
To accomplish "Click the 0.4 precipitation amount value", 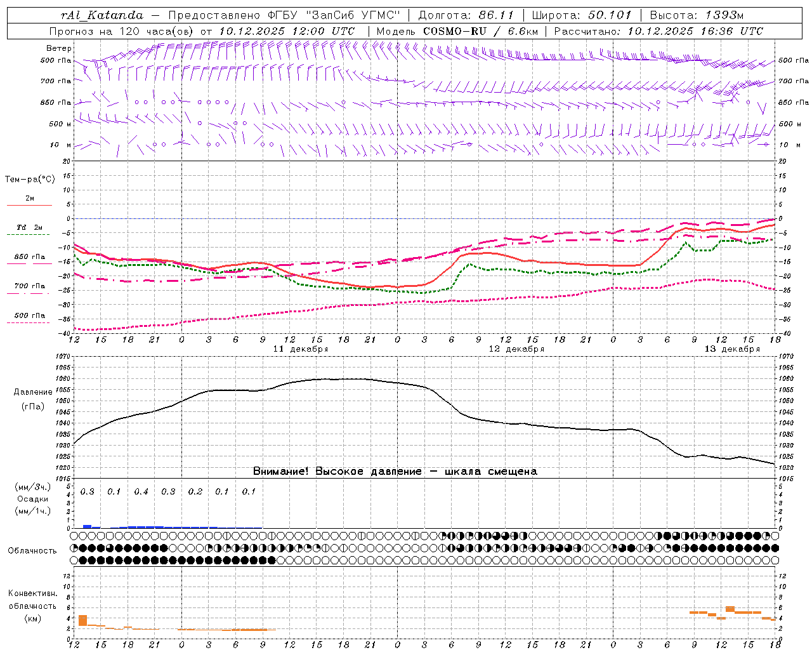I will click(x=141, y=492).
